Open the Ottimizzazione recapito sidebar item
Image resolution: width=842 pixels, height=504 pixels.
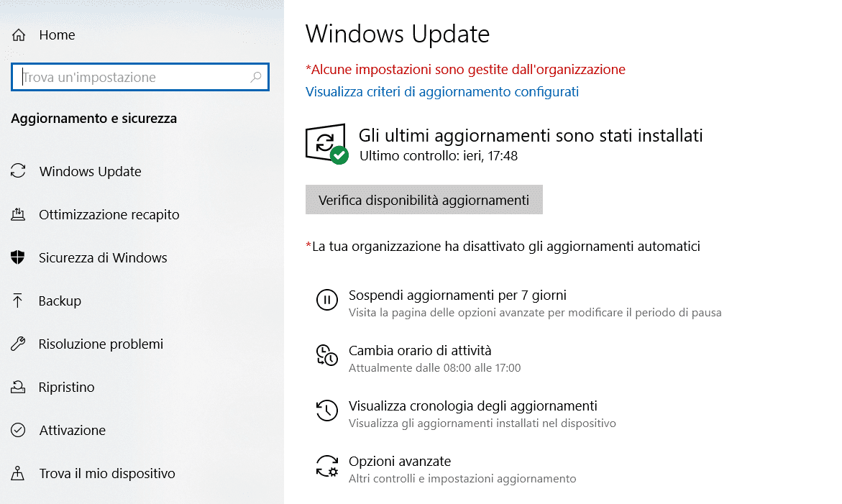click(x=109, y=215)
